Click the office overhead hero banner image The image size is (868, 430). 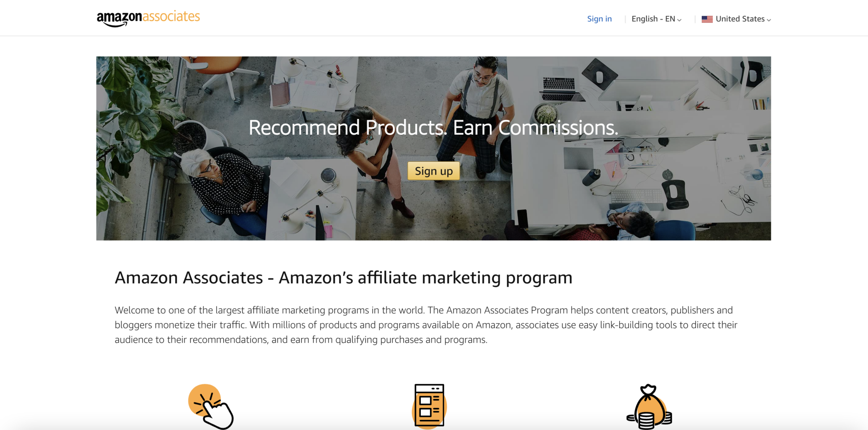point(434,148)
